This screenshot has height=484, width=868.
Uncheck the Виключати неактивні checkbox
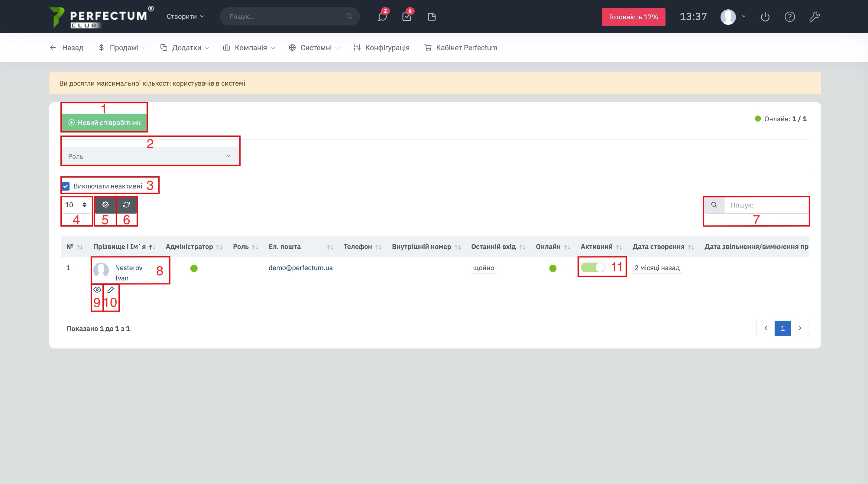(x=66, y=186)
